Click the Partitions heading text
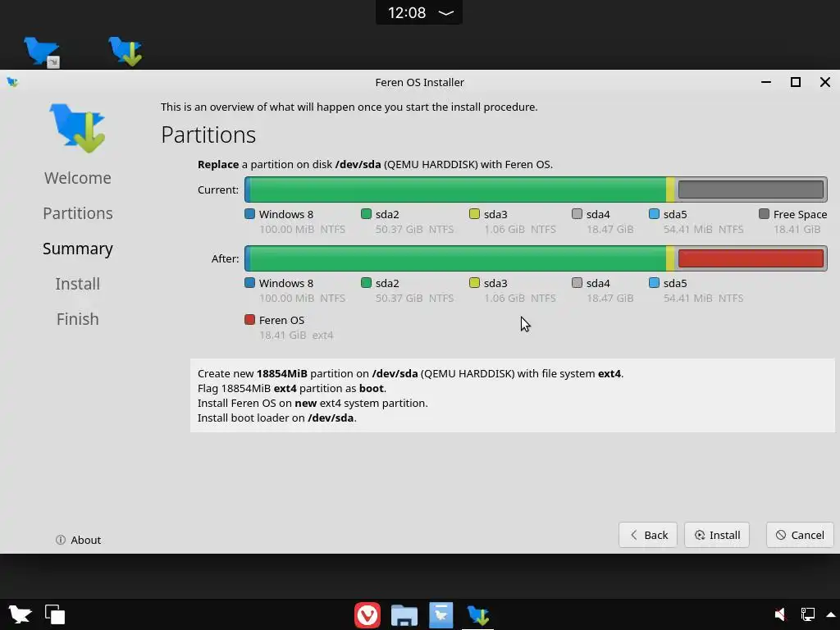Image resolution: width=840 pixels, height=630 pixels. click(x=208, y=135)
